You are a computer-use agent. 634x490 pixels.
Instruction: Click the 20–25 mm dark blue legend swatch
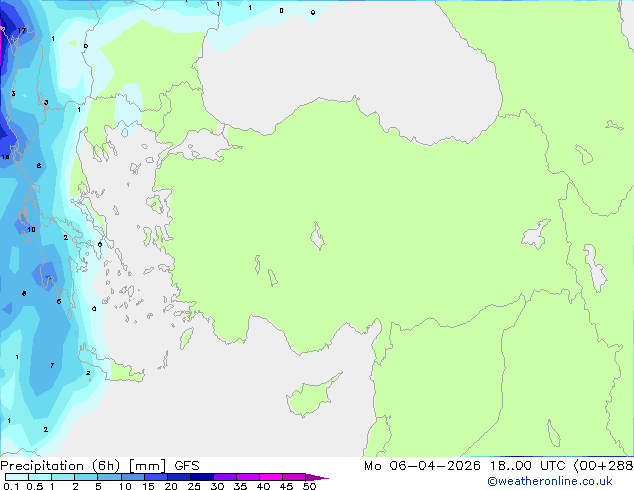179,477
